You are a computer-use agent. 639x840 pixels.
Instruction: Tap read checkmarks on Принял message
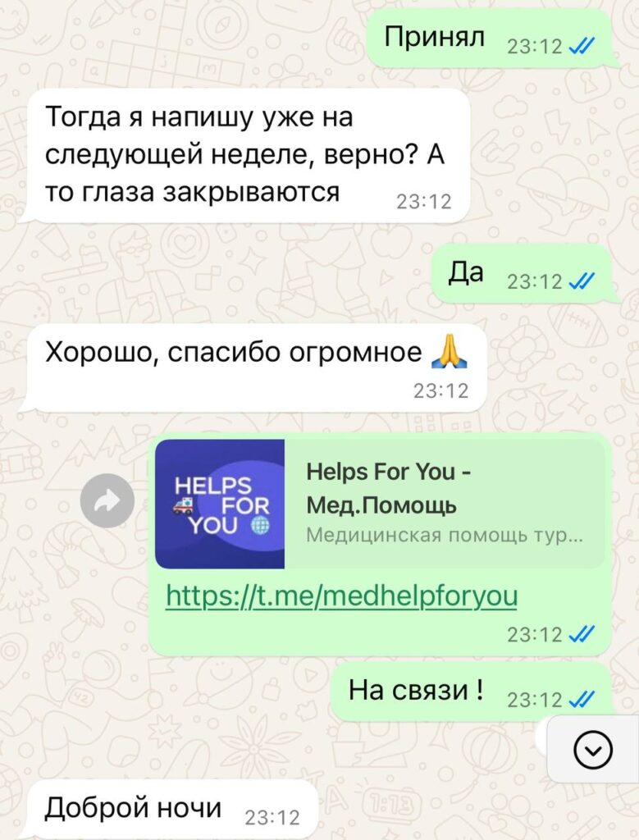coord(582,47)
